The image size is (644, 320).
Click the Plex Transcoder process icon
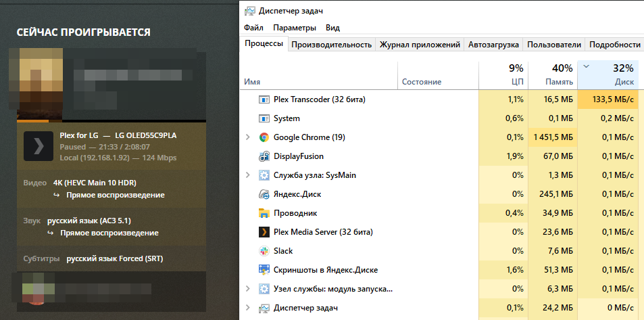pyautogui.click(x=264, y=99)
